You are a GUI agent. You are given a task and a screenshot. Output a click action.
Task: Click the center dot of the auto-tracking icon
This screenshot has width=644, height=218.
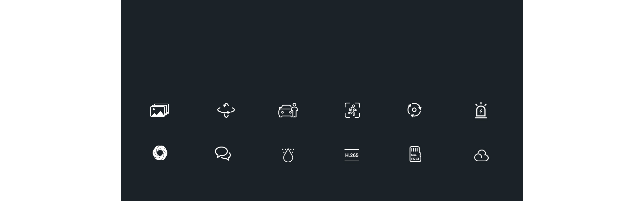(415, 110)
